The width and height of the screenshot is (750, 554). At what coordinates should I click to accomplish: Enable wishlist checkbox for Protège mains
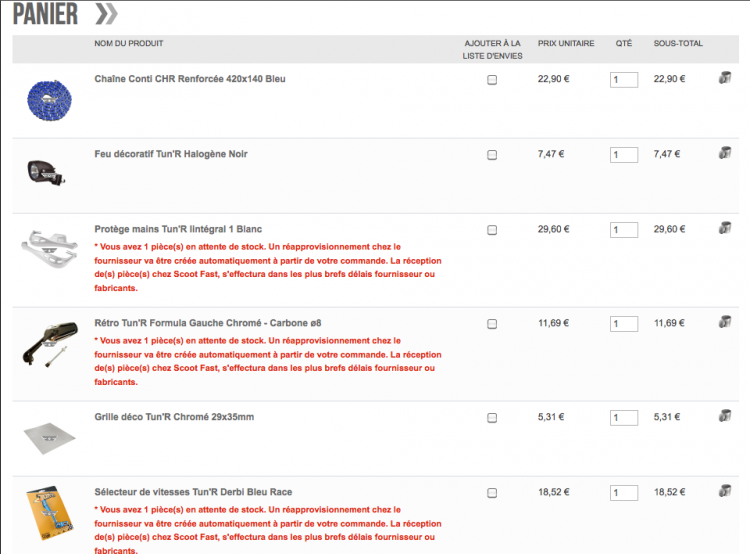(492, 230)
